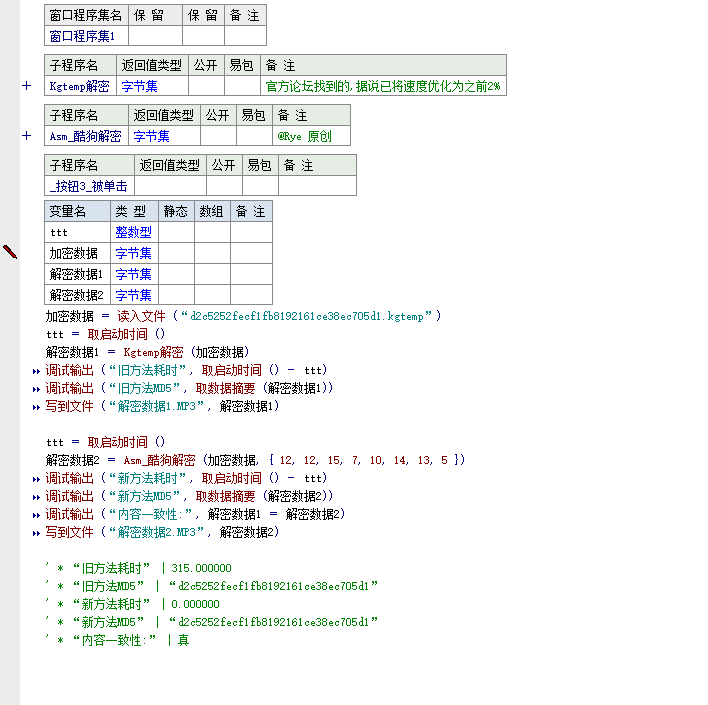This screenshot has height=705, width=708.
Task: Click 数组 cell for variable ttt
Action: coord(212,232)
